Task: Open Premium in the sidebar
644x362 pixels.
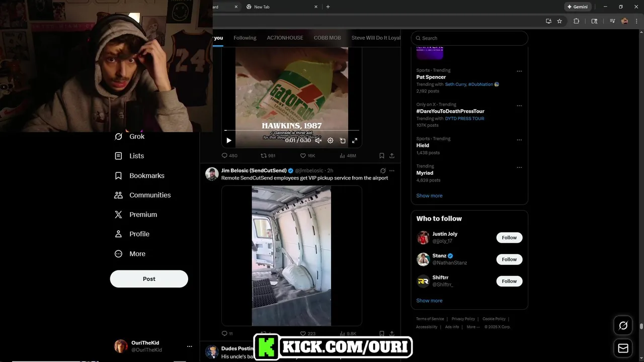Action: (136, 215)
